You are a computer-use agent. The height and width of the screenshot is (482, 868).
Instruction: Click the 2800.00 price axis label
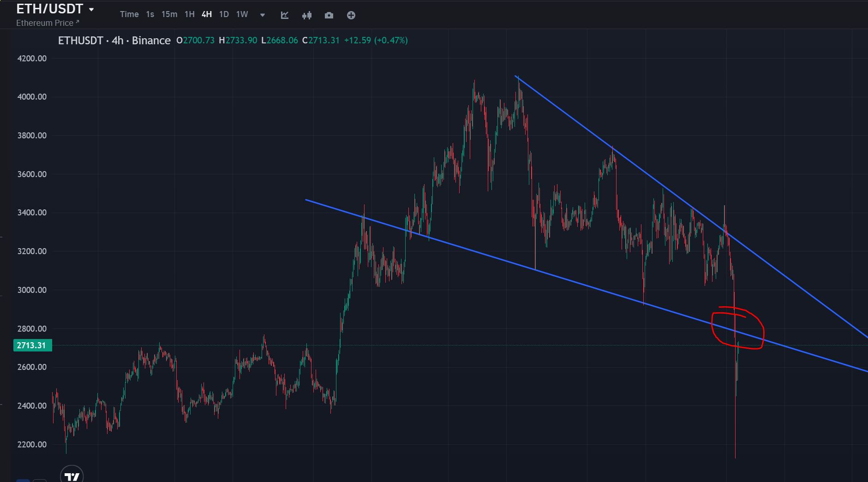tap(32, 329)
